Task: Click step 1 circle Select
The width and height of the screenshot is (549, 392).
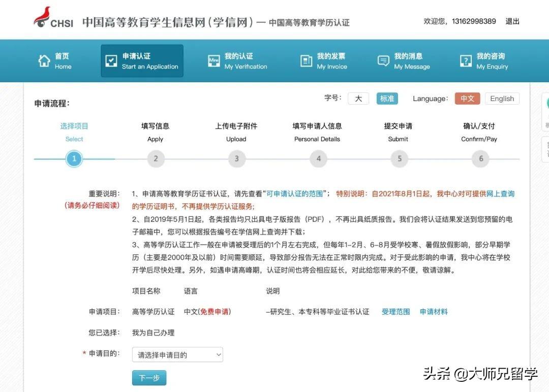Action: click(x=74, y=159)
